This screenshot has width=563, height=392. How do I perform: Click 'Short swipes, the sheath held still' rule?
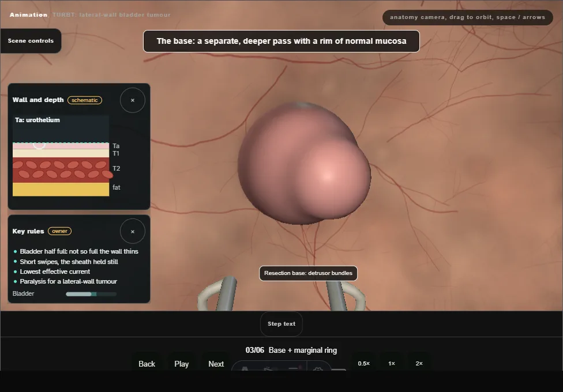pos(69,262)
